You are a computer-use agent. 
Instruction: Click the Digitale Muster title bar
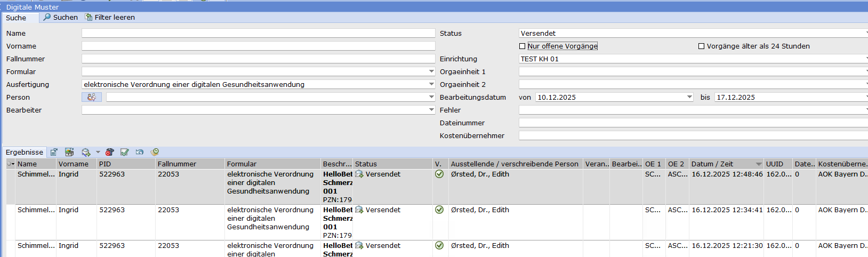tap(434, 7)
